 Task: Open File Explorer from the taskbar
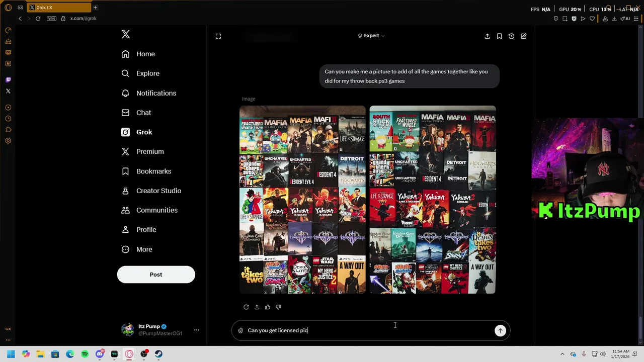tap(40, 354)
